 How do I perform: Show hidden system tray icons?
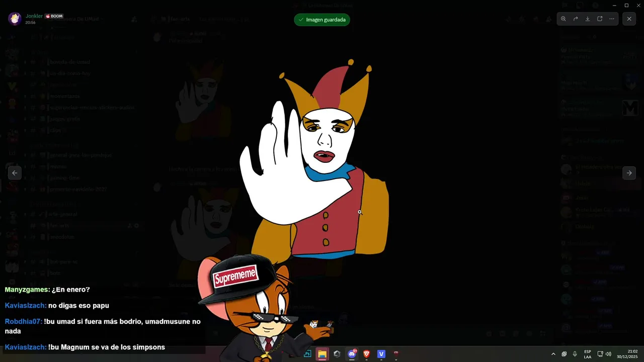point(553,354)
